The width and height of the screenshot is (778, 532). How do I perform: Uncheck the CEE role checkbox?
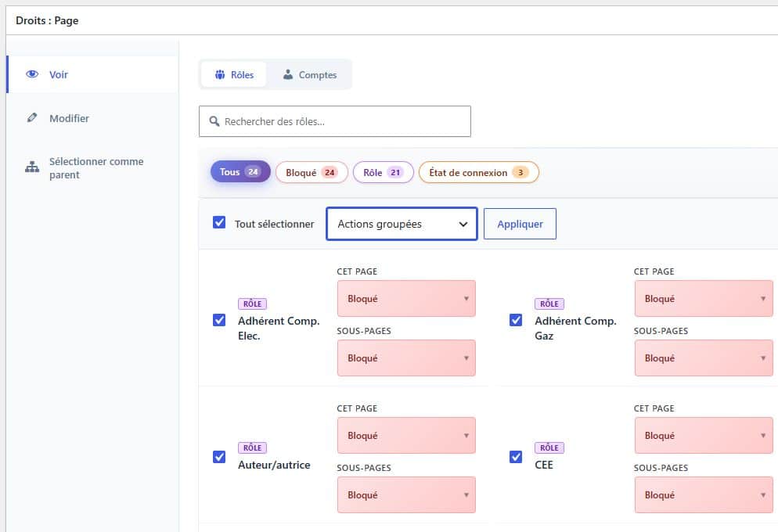click(516, 457)
